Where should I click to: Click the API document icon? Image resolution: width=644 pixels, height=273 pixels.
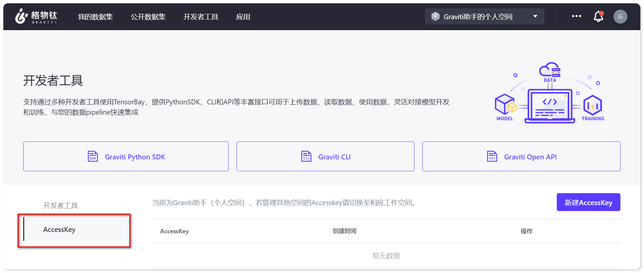tap(492, 156)
